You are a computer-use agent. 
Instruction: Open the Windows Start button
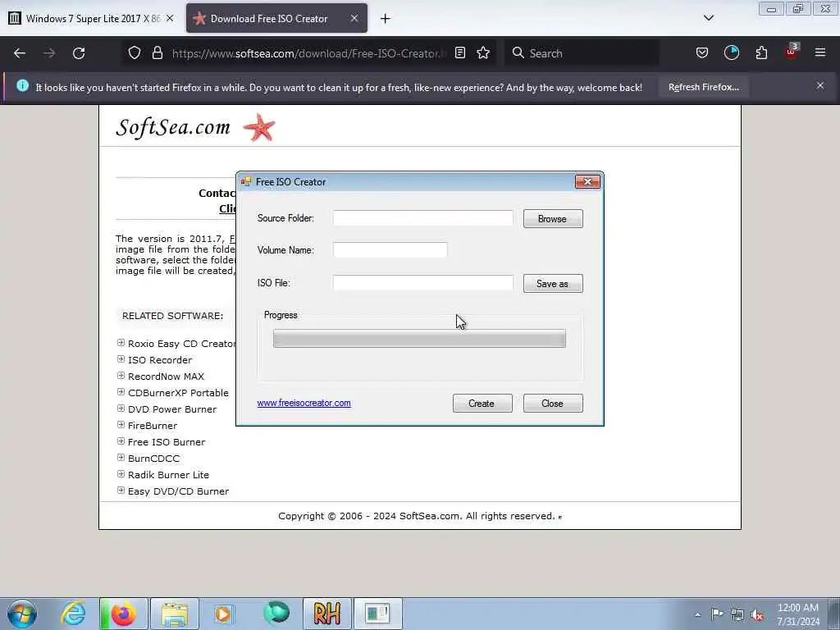click(x=22, y=614)
